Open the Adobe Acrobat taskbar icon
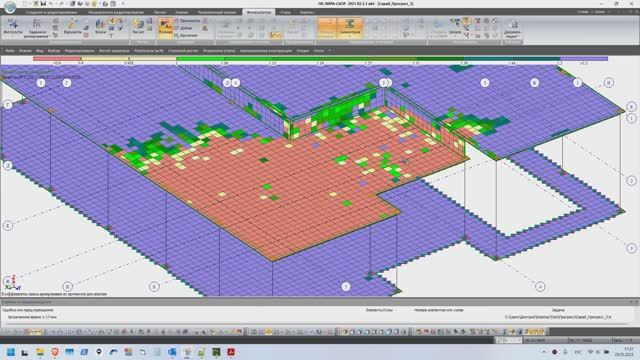 [x=231, y=352]
